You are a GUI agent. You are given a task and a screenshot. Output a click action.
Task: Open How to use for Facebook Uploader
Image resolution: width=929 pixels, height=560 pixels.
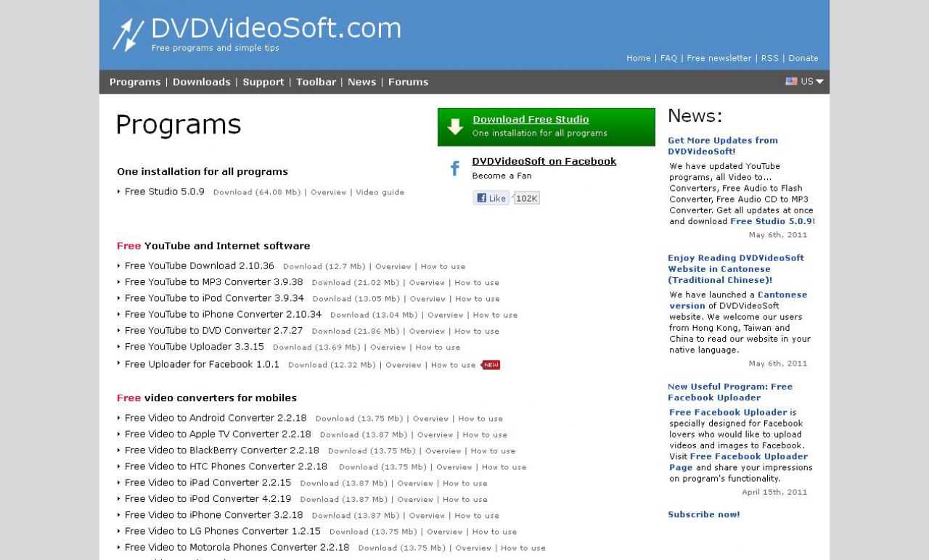(x=454, y=365)
